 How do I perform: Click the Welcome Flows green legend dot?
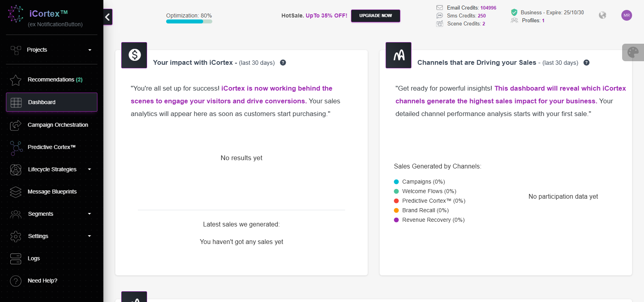396,191
